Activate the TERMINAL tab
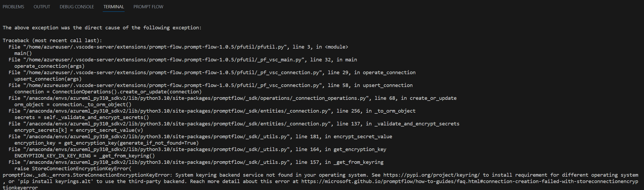This screenshot has width=644, height=190. pyautogui.click(x=113, y=6)
